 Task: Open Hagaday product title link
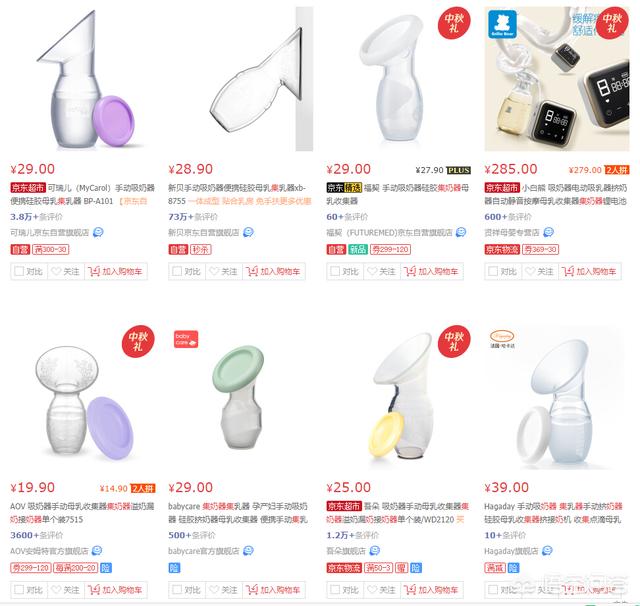[x=553, y=513]
